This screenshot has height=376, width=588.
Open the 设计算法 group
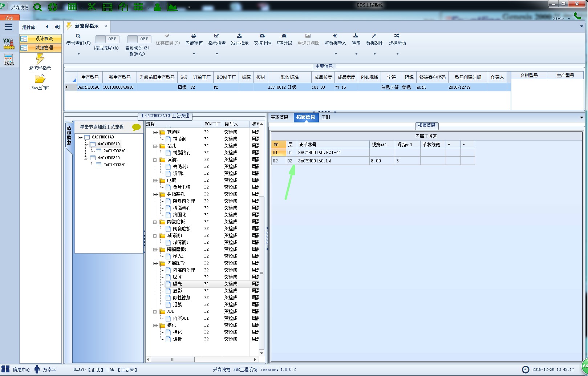pyautogui.click(x=40, y=39)
